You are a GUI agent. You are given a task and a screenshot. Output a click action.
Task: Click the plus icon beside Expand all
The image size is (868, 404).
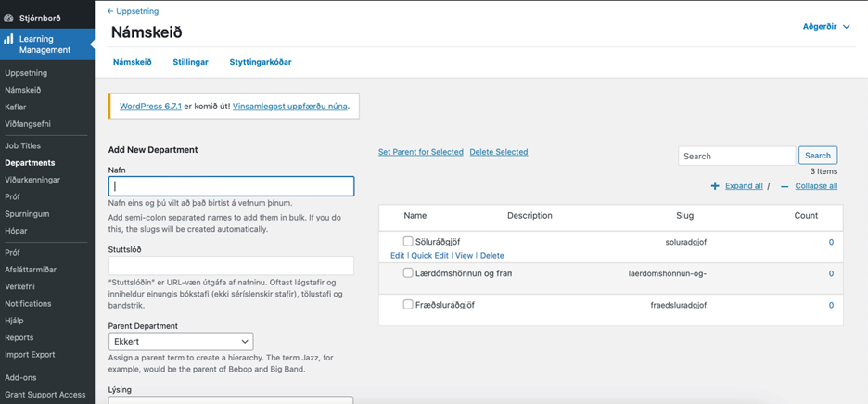coord(715,186)
